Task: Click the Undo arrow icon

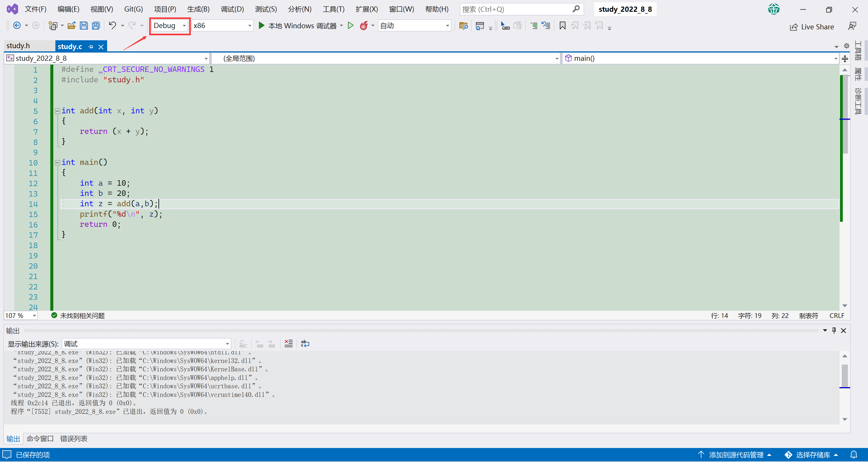Action: pos(113,26)
